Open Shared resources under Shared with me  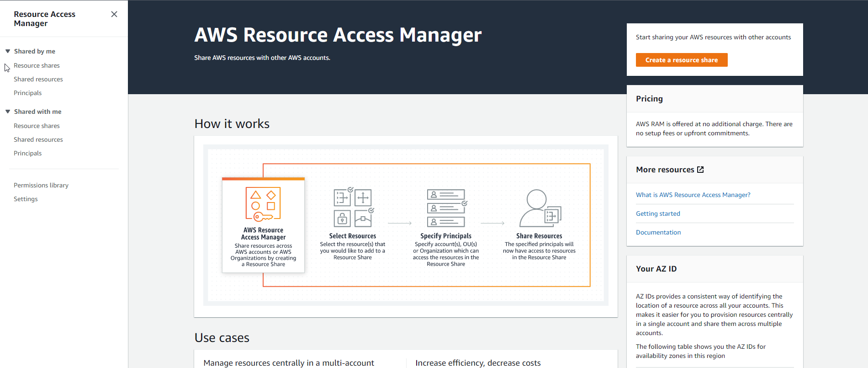[x=38, y=139]
